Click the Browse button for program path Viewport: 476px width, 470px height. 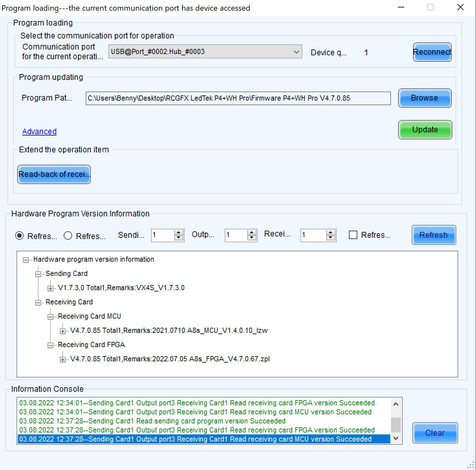(x=425, y=98)
